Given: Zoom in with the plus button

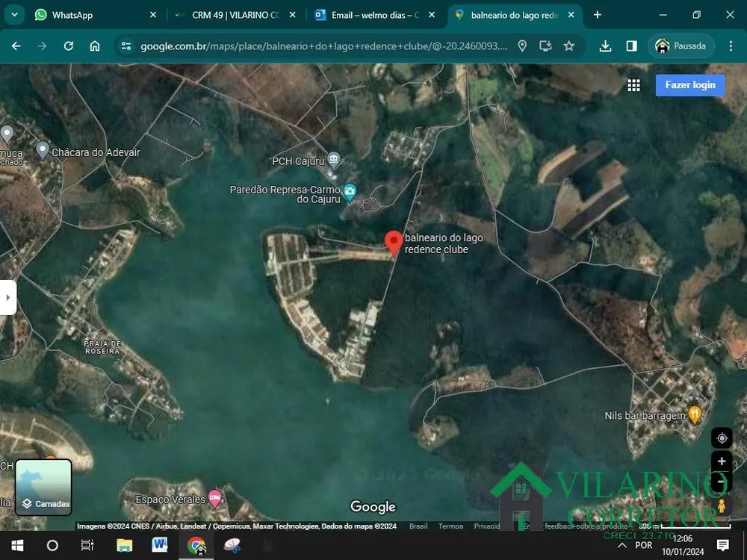Looking at the screenshot, I should point(722,461).
